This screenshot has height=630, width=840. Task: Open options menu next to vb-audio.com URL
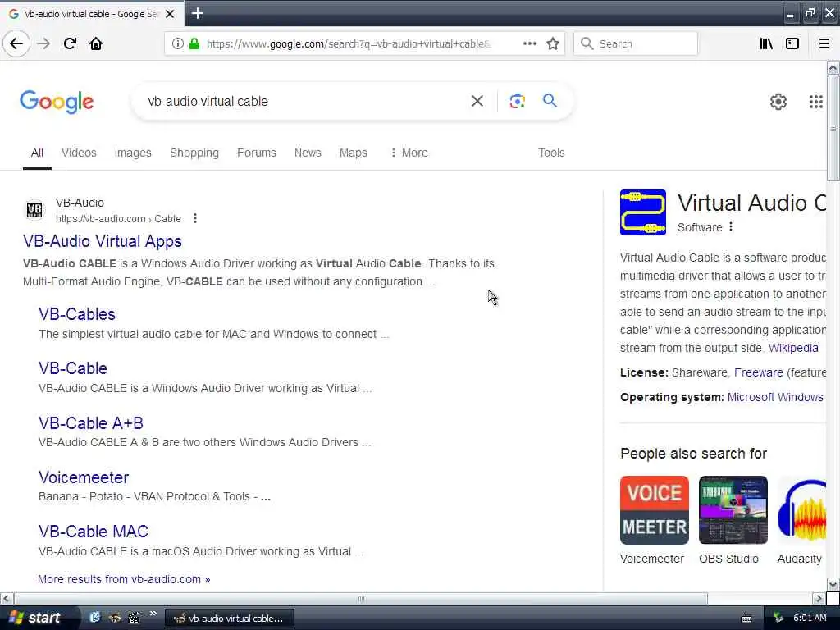click(195, 218)
